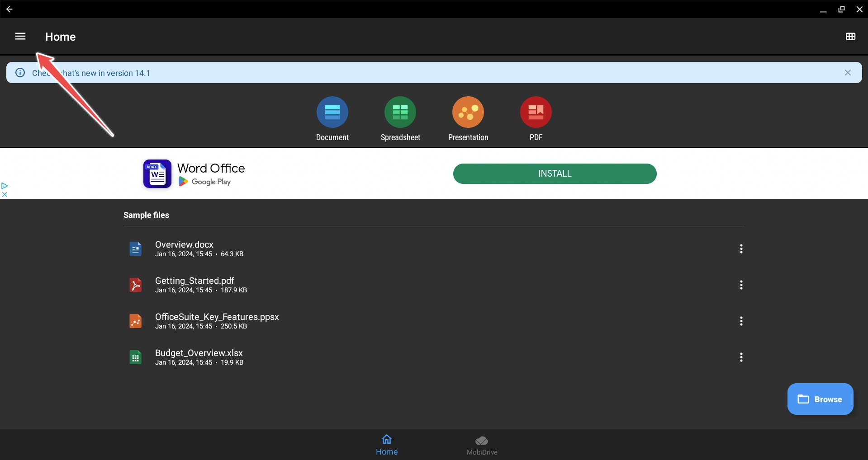The image size is (868, 460).
Task: Create a new Spreadsheet
Action: (400, 113)
